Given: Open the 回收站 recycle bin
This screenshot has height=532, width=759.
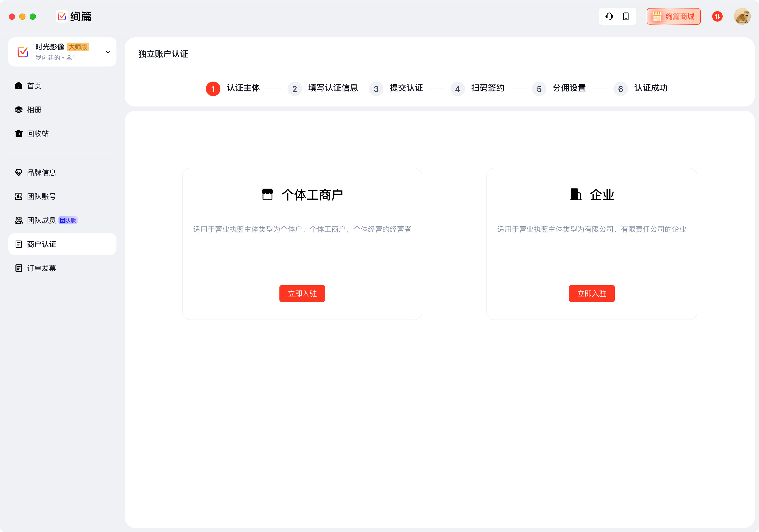Looking at the screenshot, I should tap(38, 134).
